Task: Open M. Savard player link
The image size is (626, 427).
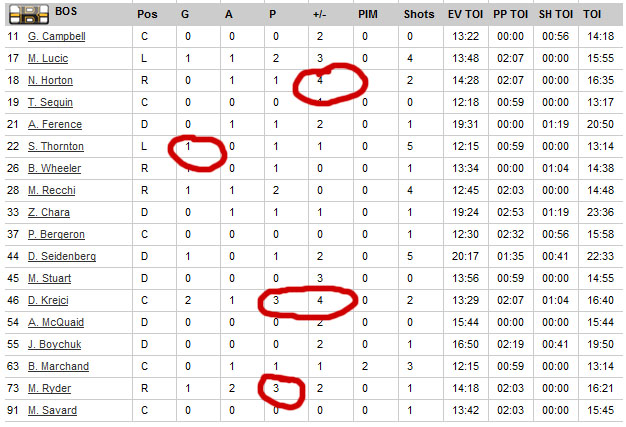Action: [x=52, y=410]
